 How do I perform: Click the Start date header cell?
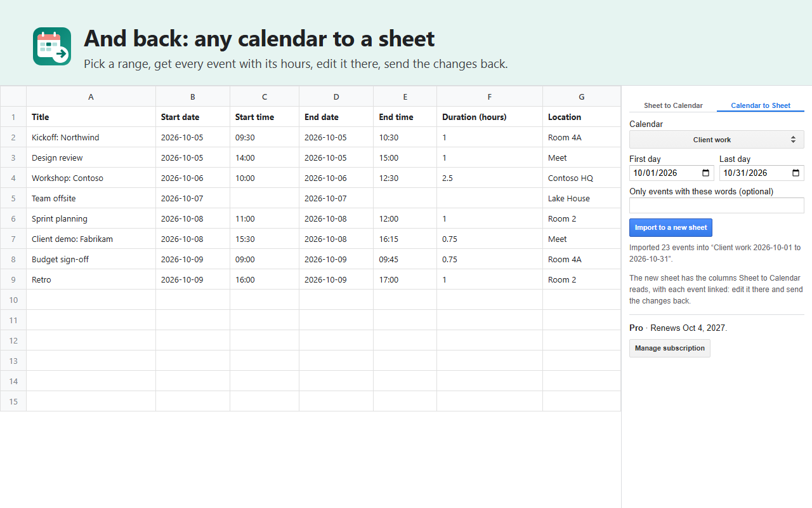click(x=193, y=117)
